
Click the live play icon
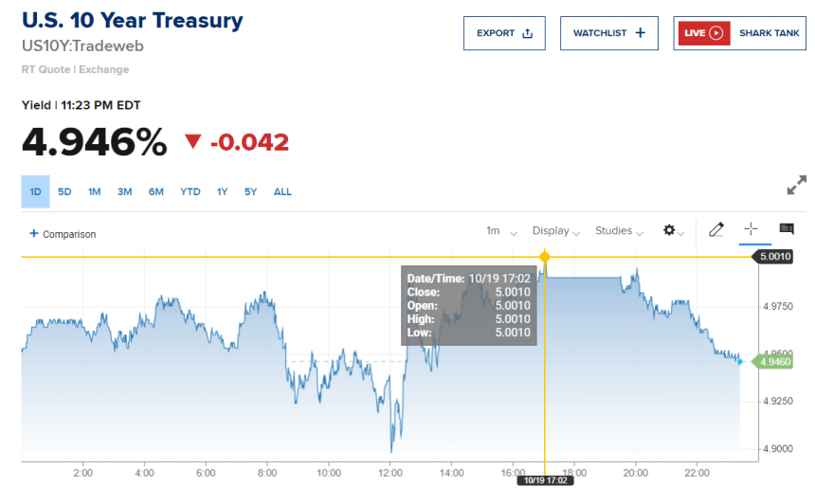[x=716, y=33]
